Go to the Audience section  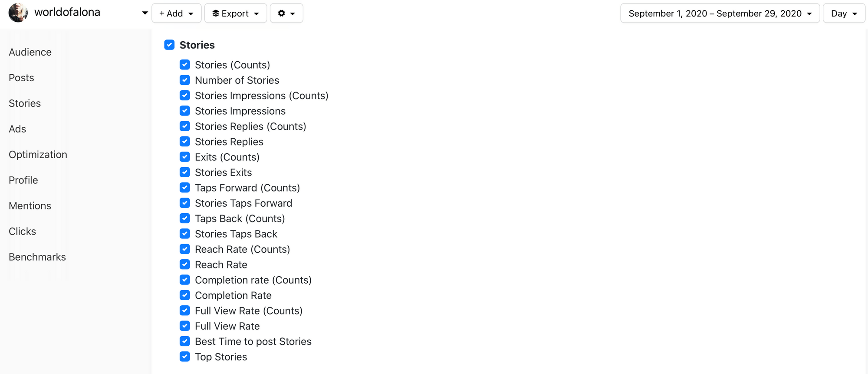(30, 52)
